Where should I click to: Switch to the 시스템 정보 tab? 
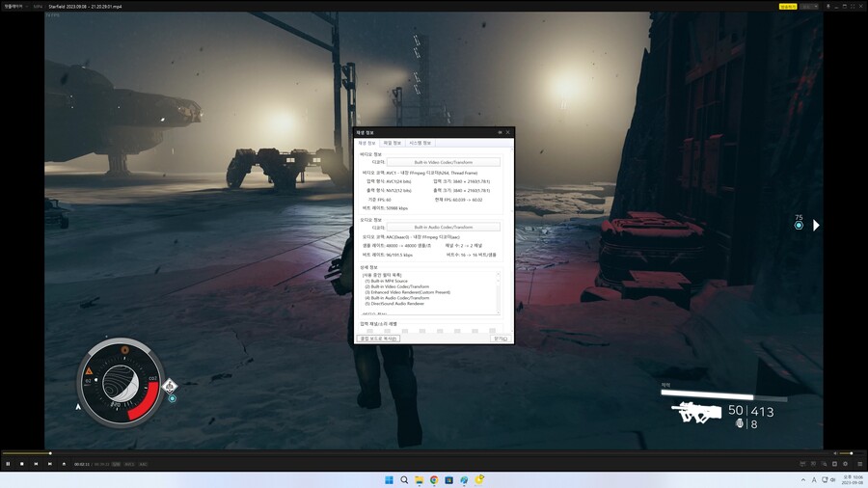tap(420, 143)
